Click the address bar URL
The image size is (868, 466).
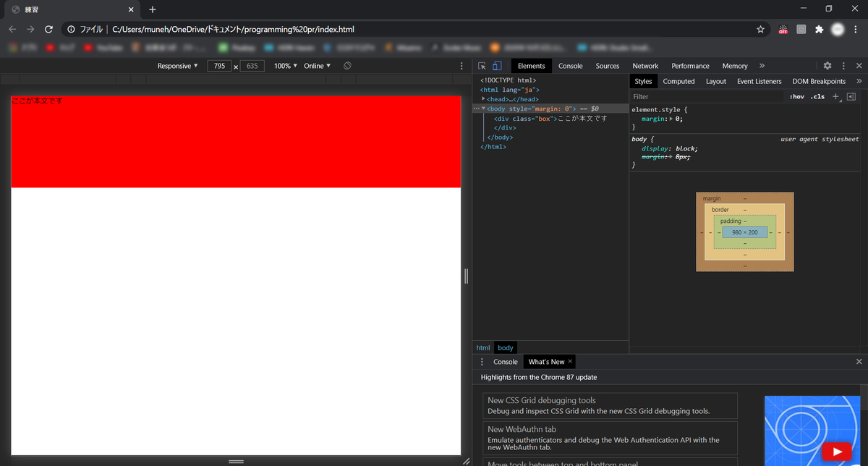[233, 30]
